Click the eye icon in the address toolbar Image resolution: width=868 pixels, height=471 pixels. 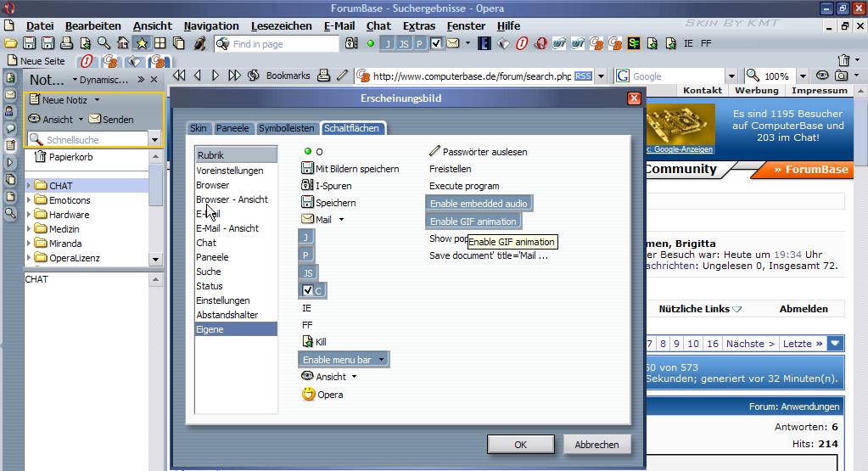[x=823, y=76]
